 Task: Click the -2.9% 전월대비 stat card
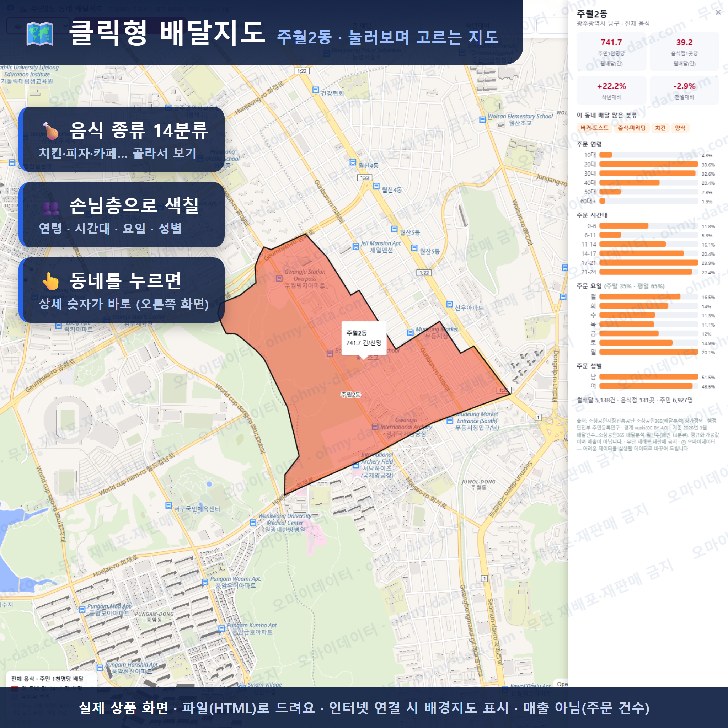(x=684, y=90)
